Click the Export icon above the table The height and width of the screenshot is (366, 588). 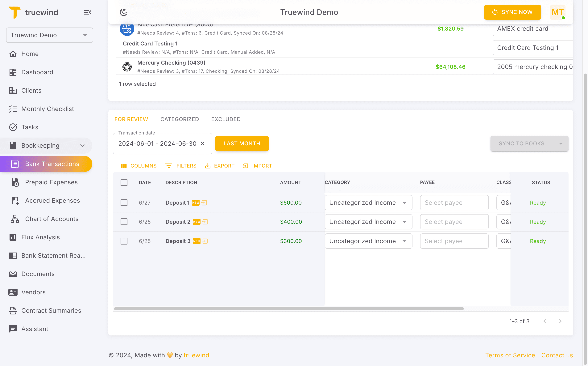click(x=208, y=166)
